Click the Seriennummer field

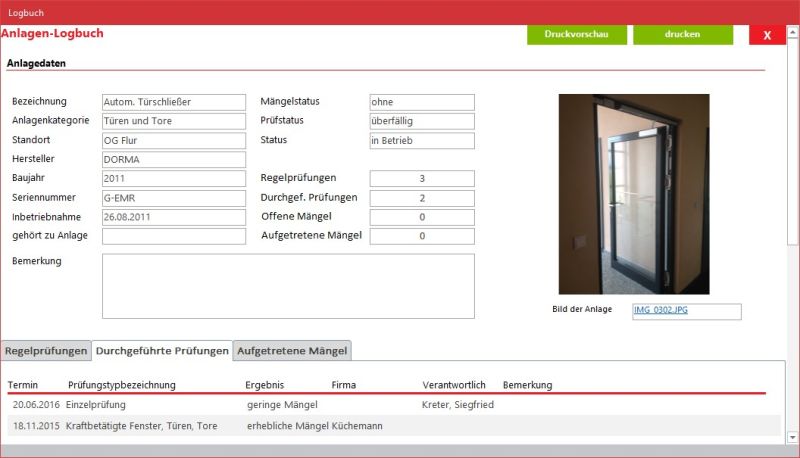tap(174, 198)
